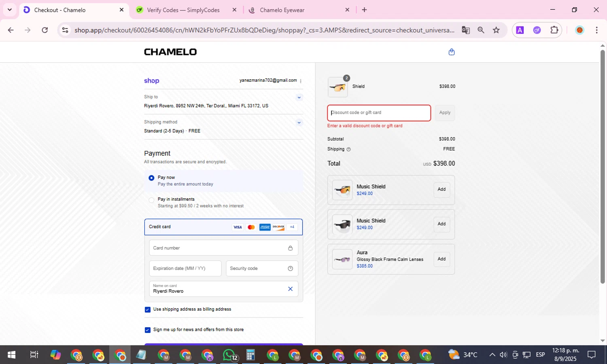Open the tab search dropdown arrow
The height and width of the screenshot is (364, 607).
click(9, 10)
